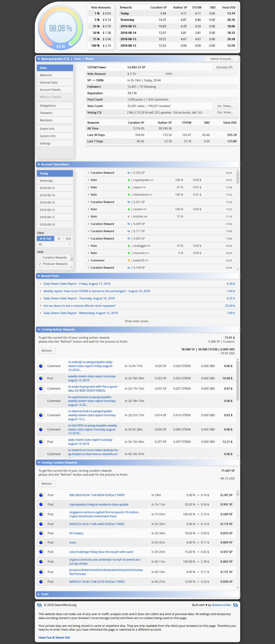Open the Balances tab

click(x=55, y=75)
